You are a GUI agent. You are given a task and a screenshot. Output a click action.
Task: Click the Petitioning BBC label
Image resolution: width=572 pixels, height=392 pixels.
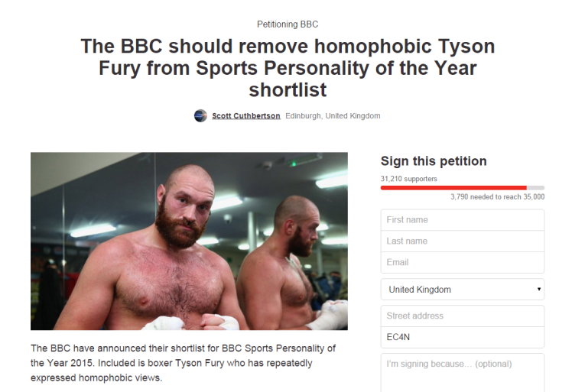point(288,24)
